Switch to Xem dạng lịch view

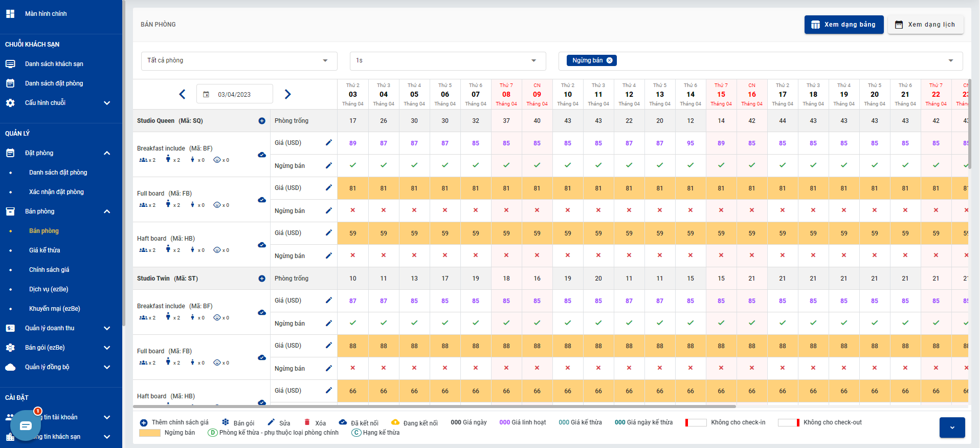point(926,25)
